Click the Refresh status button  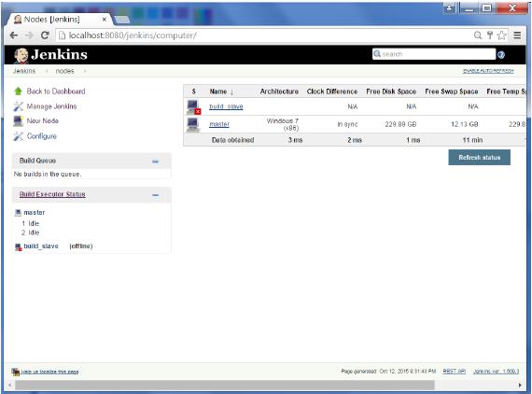click(x=479, y=158)
